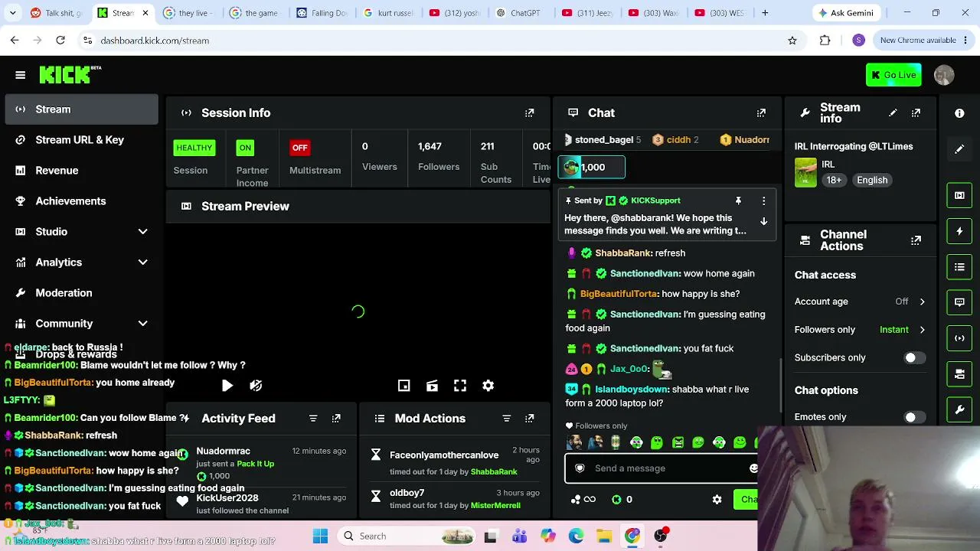This screenshot has height=551, width=980.
Task: Open File Explorer from the taskbar
Action: point(604,536)
